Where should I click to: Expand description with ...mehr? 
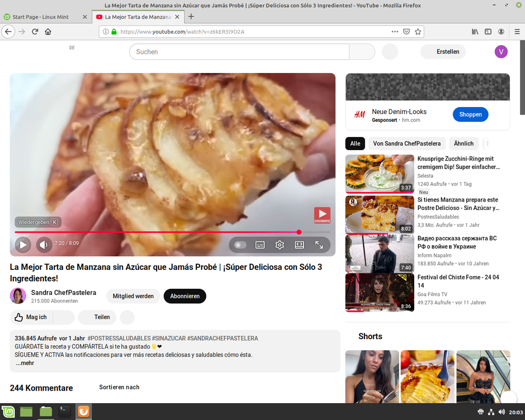point(25,363)
